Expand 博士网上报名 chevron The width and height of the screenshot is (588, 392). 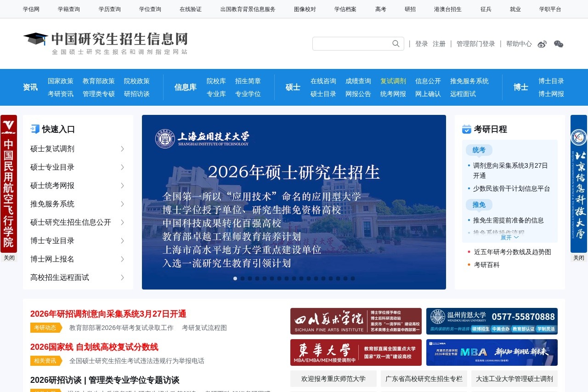pyautogui.click(x=123, y=259)
